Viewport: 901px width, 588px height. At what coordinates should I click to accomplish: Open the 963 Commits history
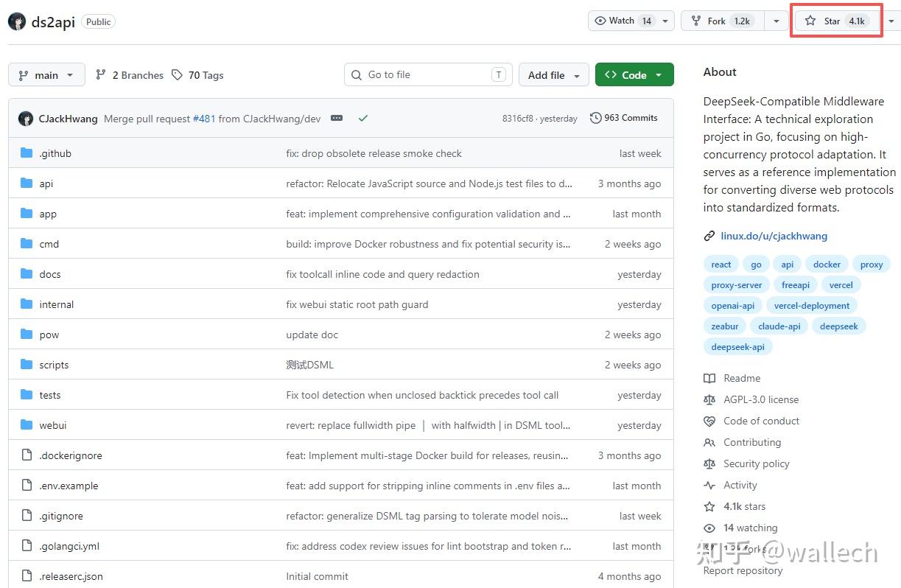(624, 118)
